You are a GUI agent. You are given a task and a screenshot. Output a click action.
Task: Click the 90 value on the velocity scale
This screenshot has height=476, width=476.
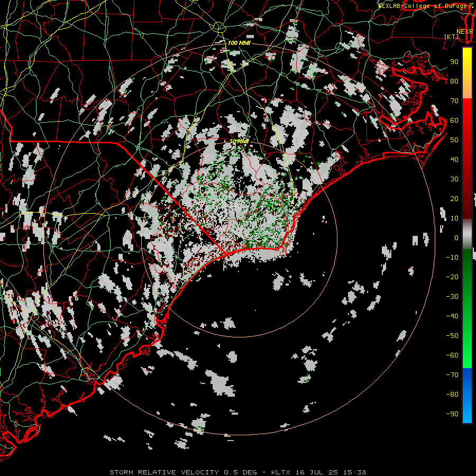(x=454, y=62)
